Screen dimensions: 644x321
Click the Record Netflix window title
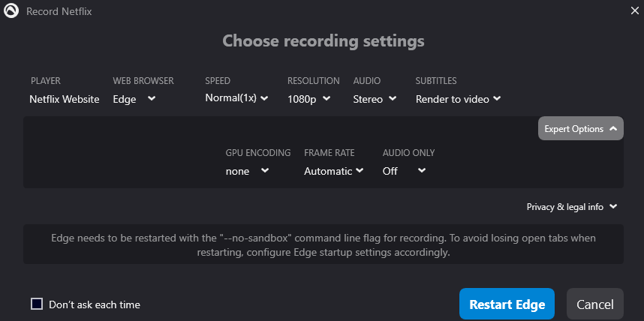(59, 11)
